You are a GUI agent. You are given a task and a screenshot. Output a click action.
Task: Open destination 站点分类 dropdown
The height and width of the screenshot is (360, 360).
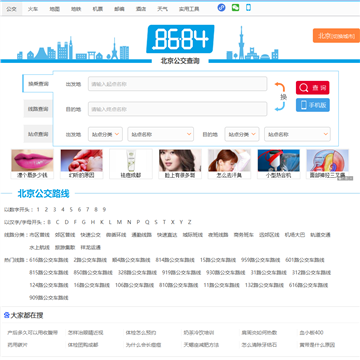242,134
